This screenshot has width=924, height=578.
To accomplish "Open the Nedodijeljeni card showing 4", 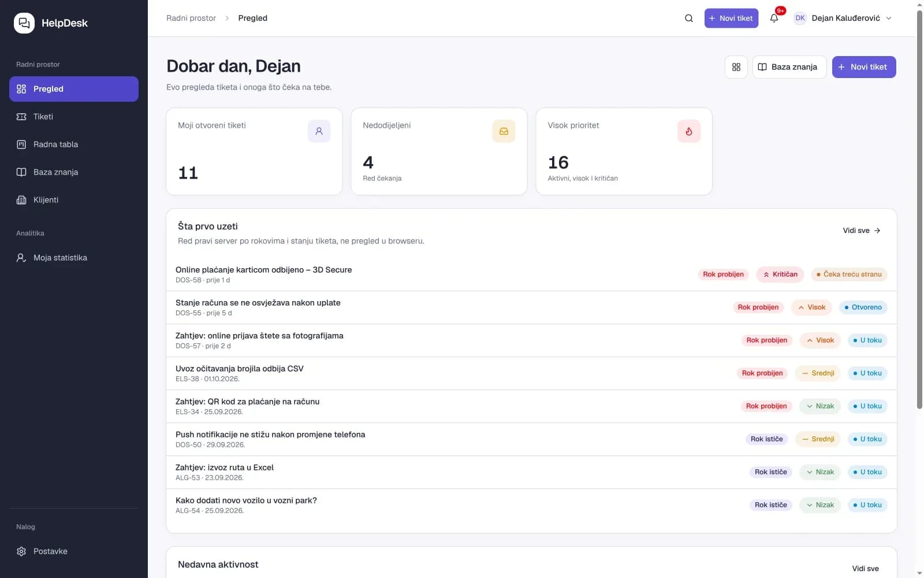I will coord(439,151).
